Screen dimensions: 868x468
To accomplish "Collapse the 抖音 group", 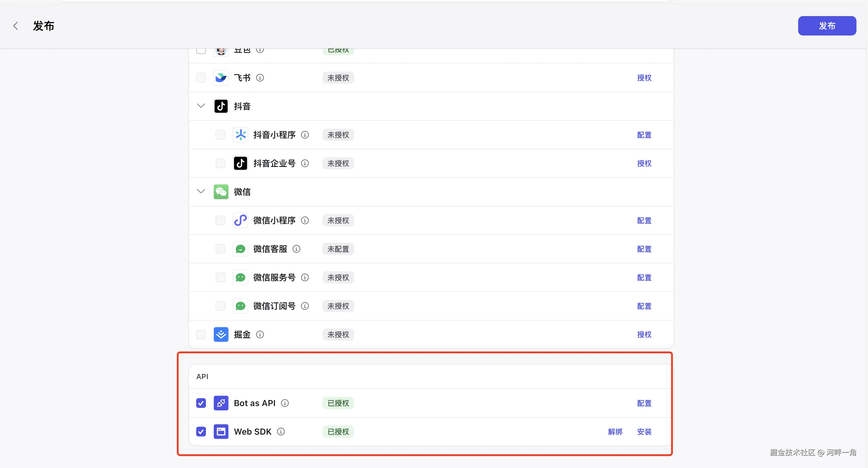I will (x=201, y=106).
